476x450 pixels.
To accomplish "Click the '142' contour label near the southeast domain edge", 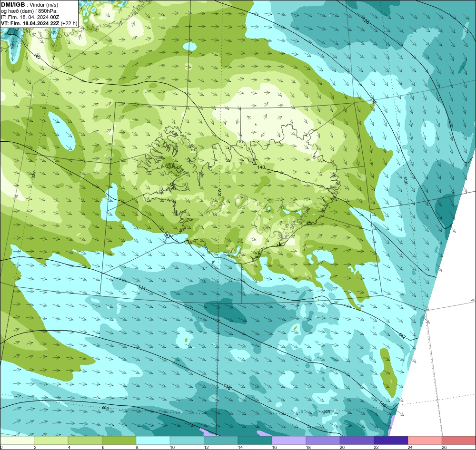I will point(402,336).
